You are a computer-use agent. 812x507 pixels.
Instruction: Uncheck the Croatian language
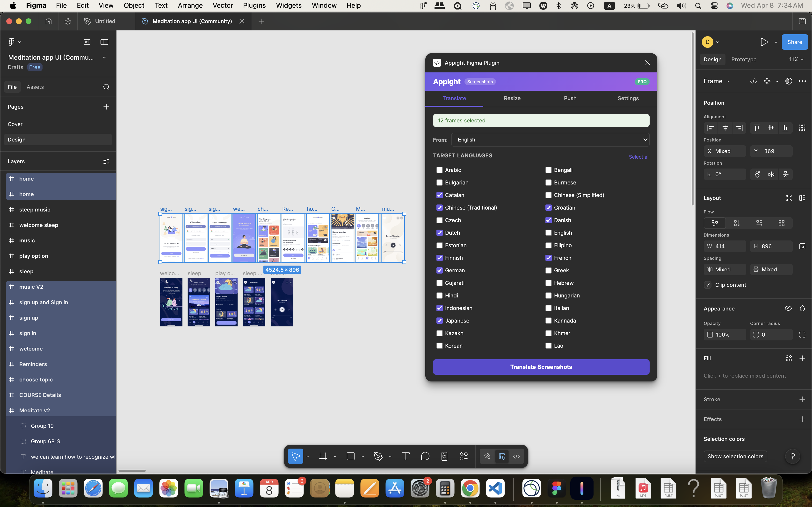click(x=549, y=207)
